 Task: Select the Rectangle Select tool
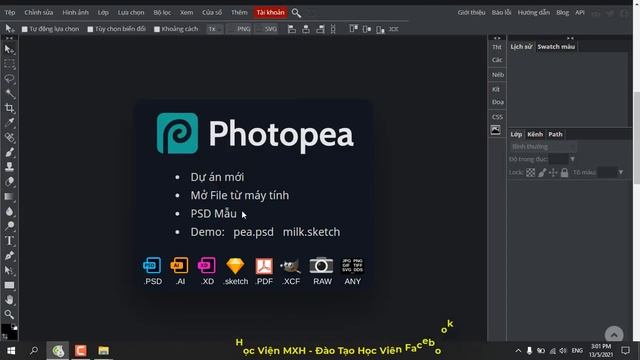[9, 64]
